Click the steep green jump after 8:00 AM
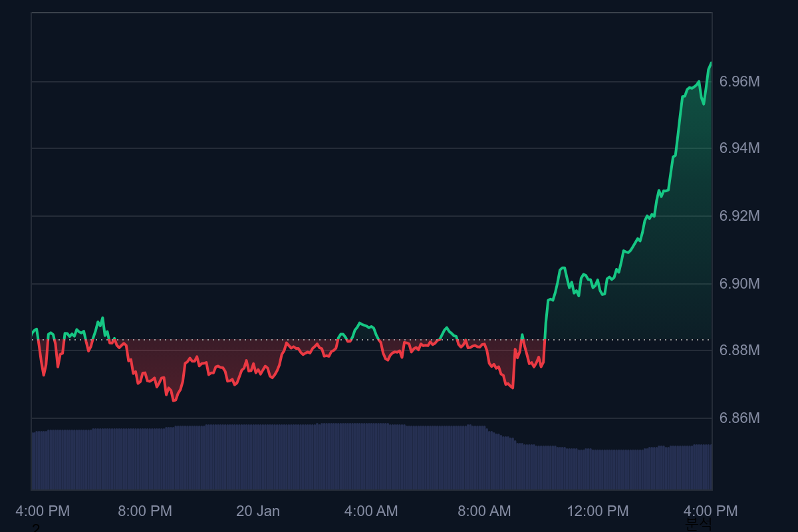This screenshot has width=798, height=532. pos(546,319)
